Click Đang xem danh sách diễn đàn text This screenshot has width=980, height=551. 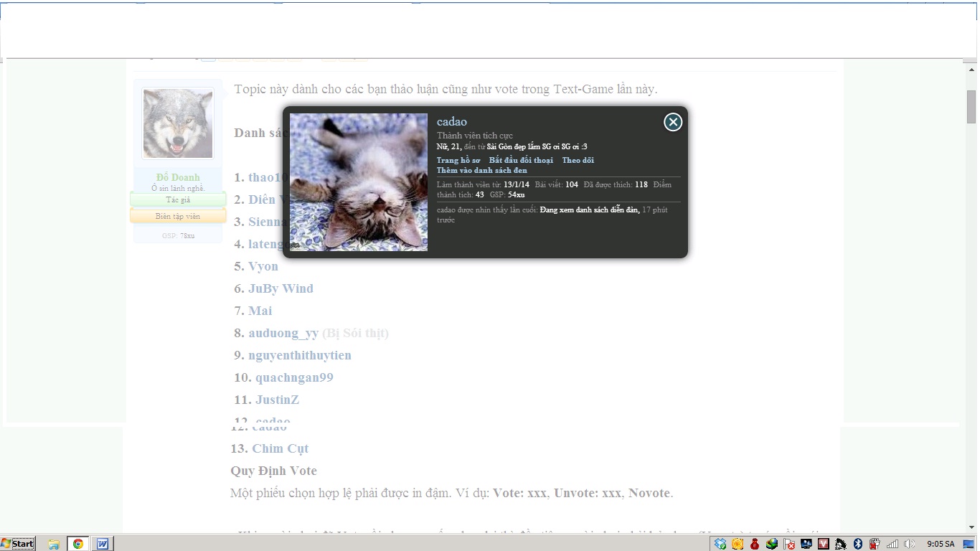(590, 209)
